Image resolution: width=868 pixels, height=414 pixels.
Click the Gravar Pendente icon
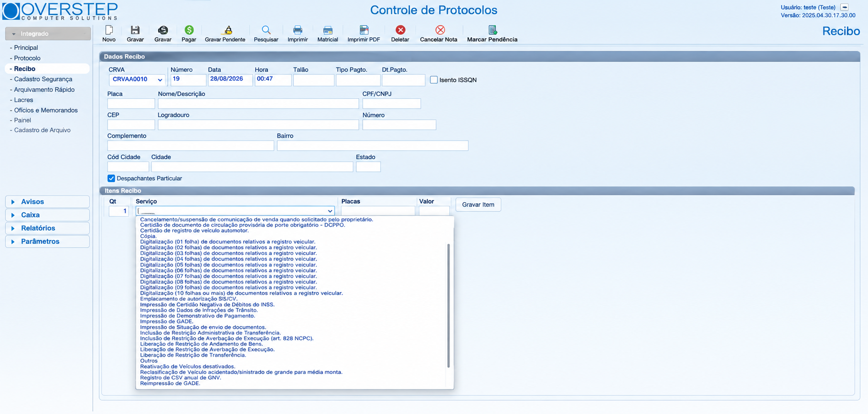(x=228, y=30)
